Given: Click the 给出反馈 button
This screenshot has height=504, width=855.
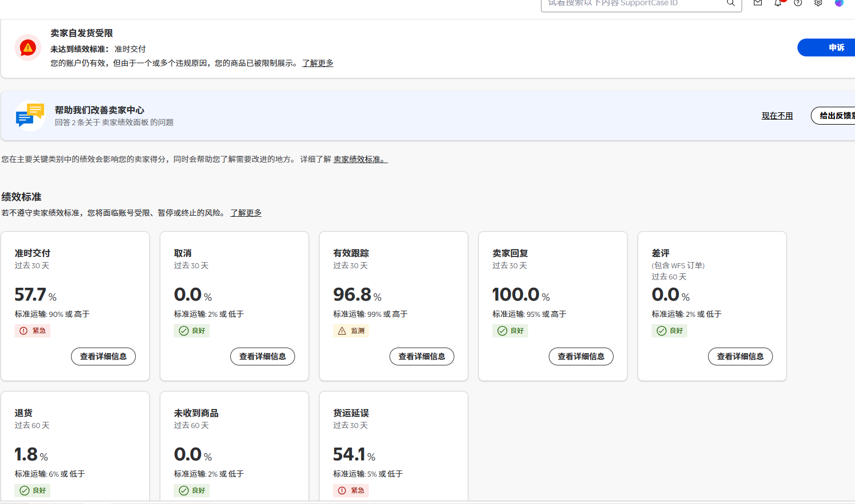Looking at the screenshot, I should pos(833,116).
